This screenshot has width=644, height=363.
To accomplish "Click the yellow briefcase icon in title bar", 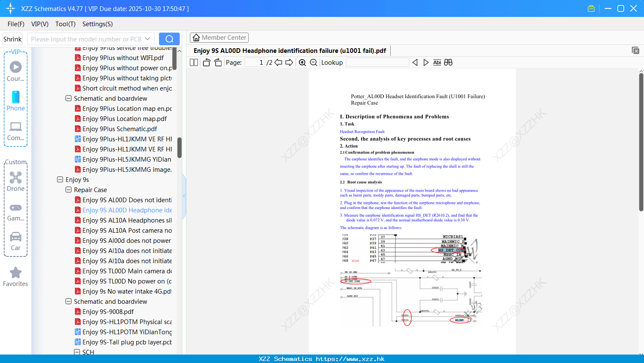I will (591, 8).
